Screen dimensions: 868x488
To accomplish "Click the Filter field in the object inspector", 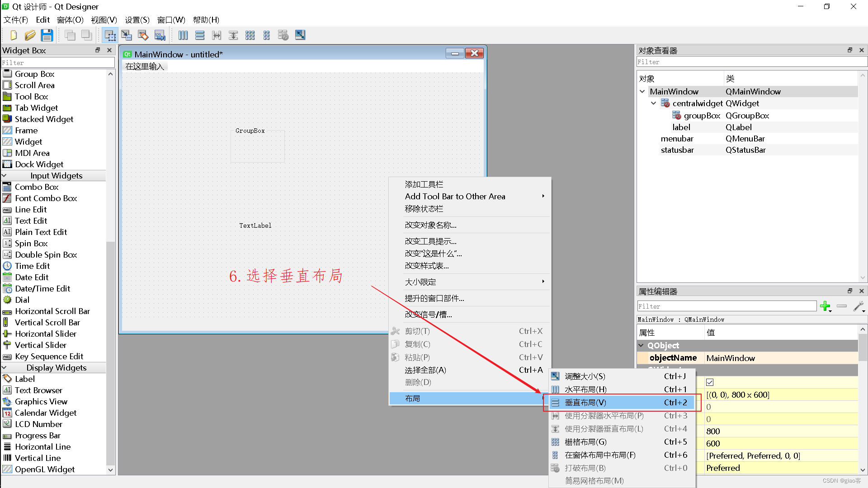I will pos(750,62).
